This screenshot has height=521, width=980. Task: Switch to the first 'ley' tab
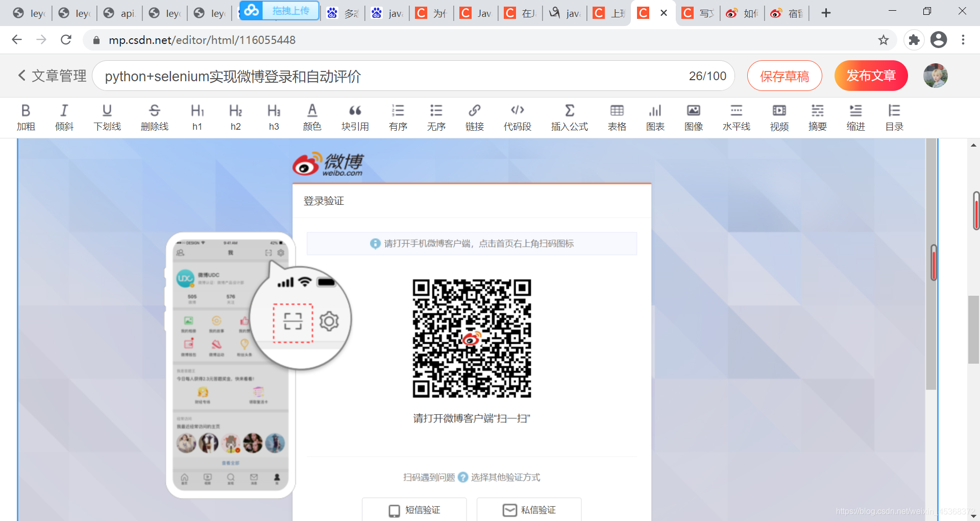pyautogui.click(x=29, y=13)
